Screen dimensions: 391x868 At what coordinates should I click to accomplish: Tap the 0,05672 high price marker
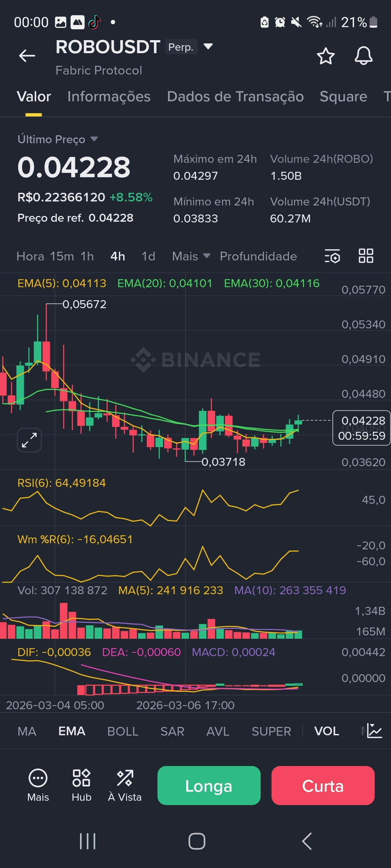click(x=84, y=304)
